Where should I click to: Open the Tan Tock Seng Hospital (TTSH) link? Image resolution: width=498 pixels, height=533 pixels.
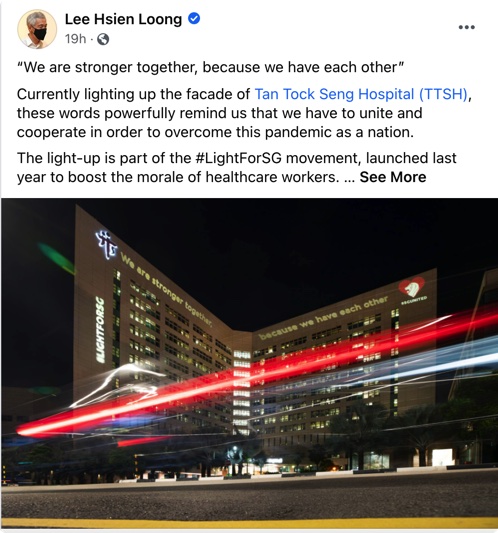tap(361, 94)
